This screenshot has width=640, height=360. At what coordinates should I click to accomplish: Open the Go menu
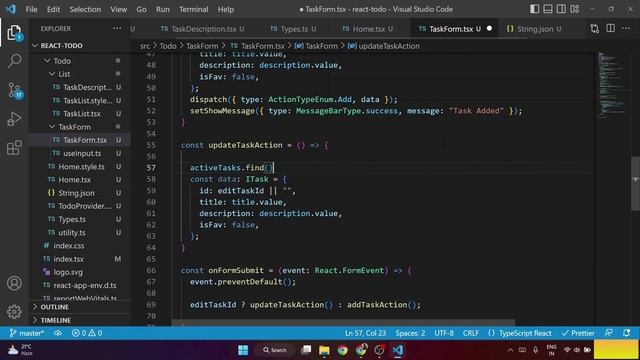coord(141,9)
